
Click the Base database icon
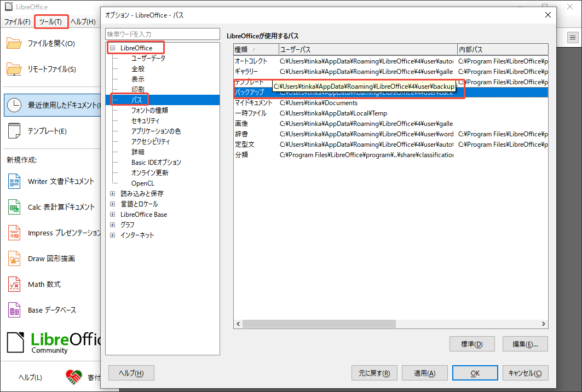pyautogui.click(x=14, y=310)
